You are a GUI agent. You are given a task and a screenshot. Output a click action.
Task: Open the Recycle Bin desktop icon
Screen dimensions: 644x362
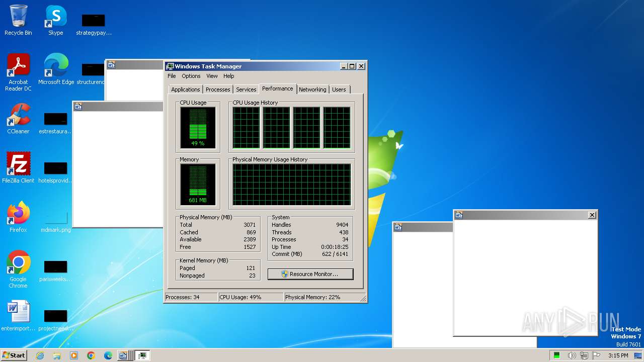(18, 20)
